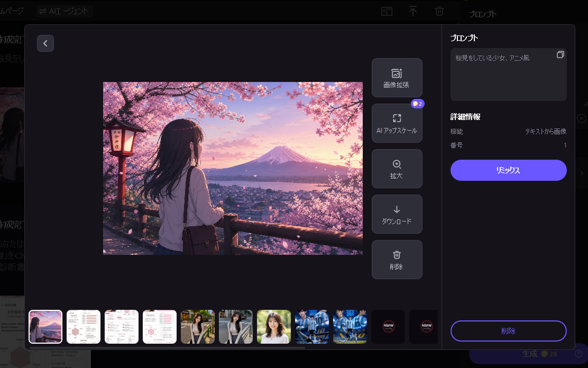Viewport: 588px width, 368px height.
Task: Click the book icon in background toolbar
Action: [387, 11]
